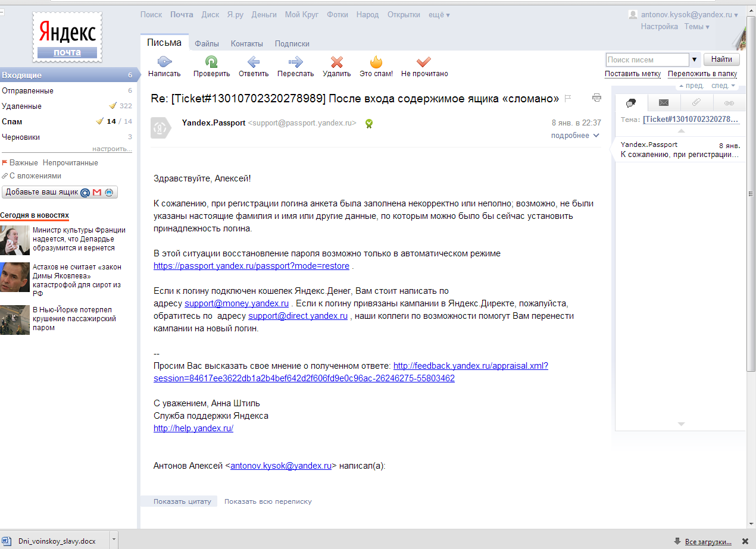Close the downloads bar with X

click(x=745, y=541)
